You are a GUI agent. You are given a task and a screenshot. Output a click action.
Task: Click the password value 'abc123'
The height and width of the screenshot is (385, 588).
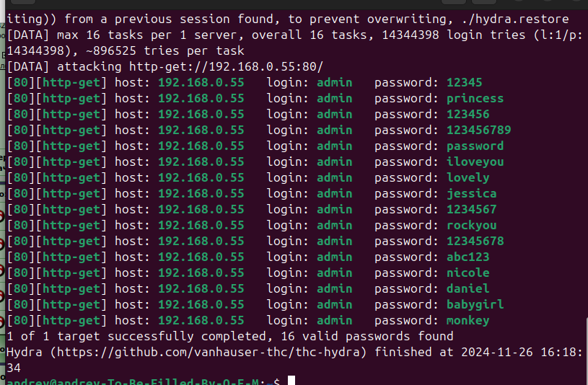tap(468, 257)
